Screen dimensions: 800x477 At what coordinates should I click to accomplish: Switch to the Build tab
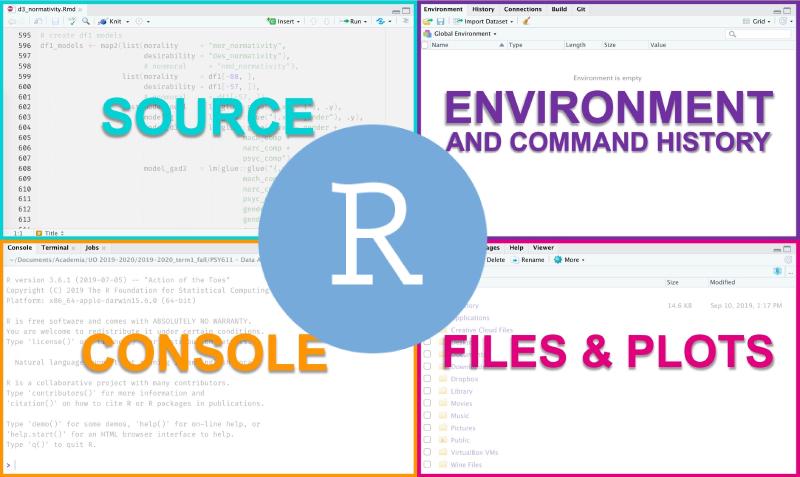click(x=559, y=9)
